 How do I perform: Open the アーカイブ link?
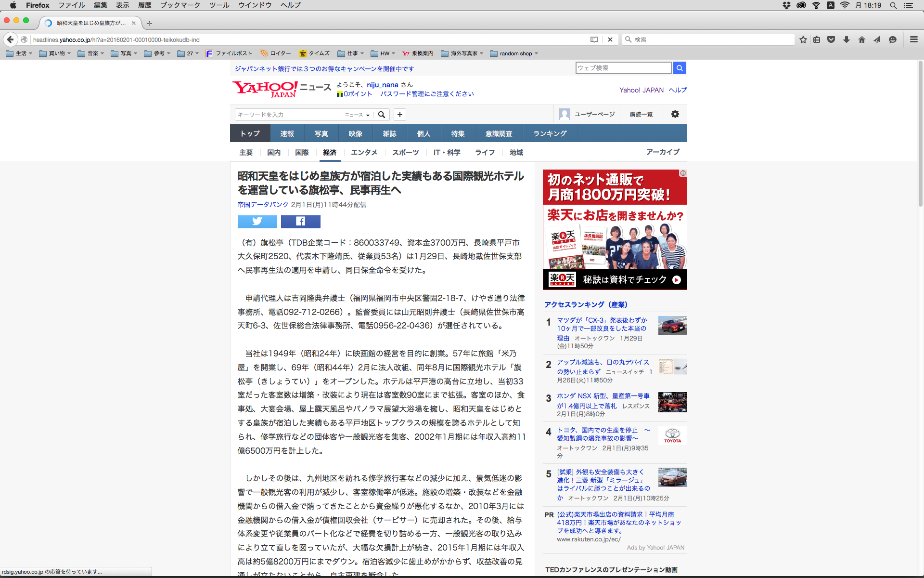(x=662, y=152)
